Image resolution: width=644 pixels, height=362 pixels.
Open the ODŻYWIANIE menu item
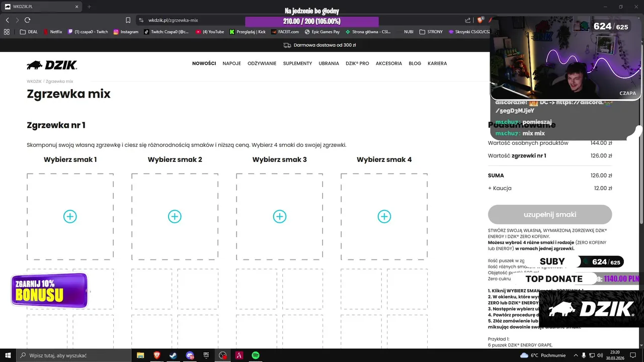(262, 63)
